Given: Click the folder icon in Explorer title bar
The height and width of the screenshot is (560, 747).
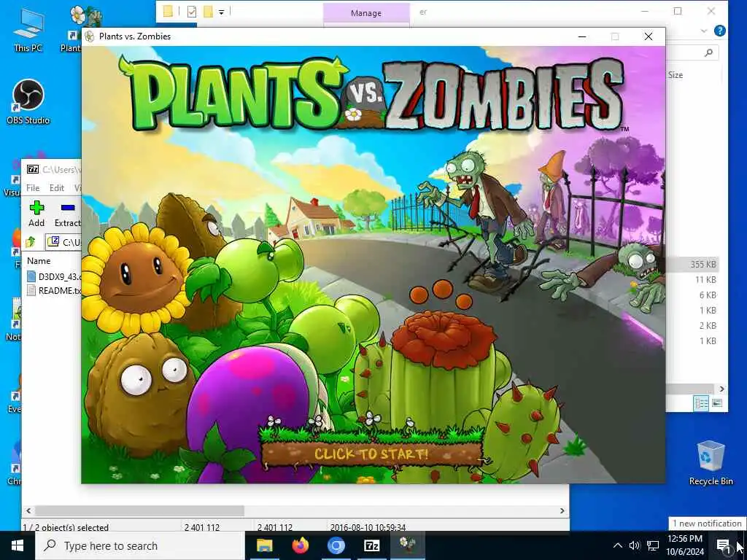Looking at the screenshot, I should [168, 12].
